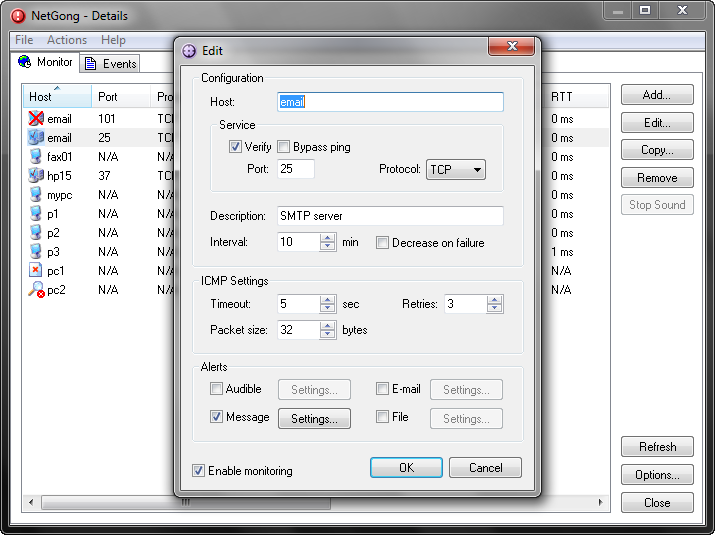Click OK to confirm edit
The height and width of the screenshot is (535, 715).
[x=406, y=468]
